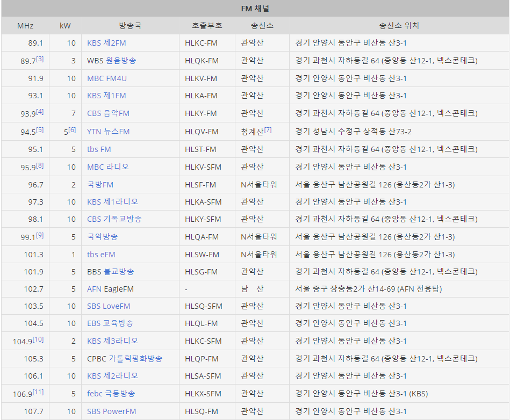The height and width of the screenshot is (420, 510).
Task: Open the SBS PowerFM link
Action: [x=111, y=411]
